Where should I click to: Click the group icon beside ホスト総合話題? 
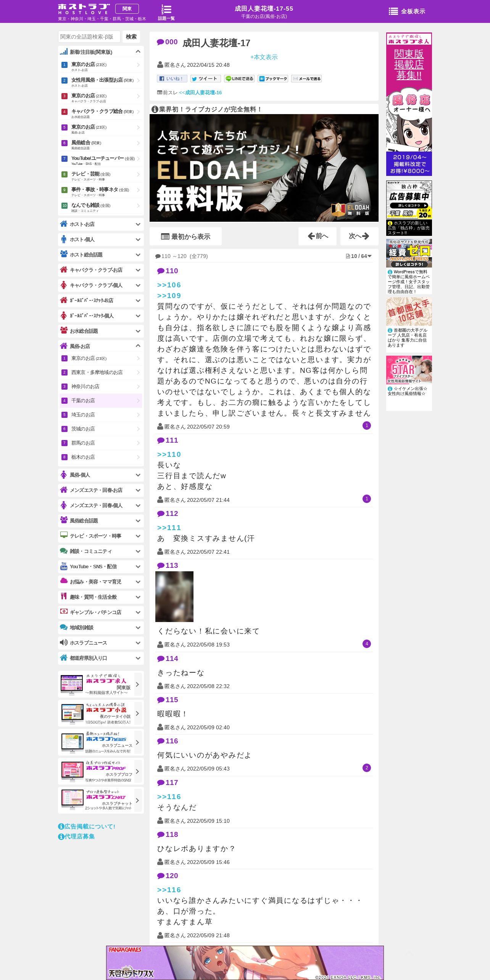(x=64, y=254)
